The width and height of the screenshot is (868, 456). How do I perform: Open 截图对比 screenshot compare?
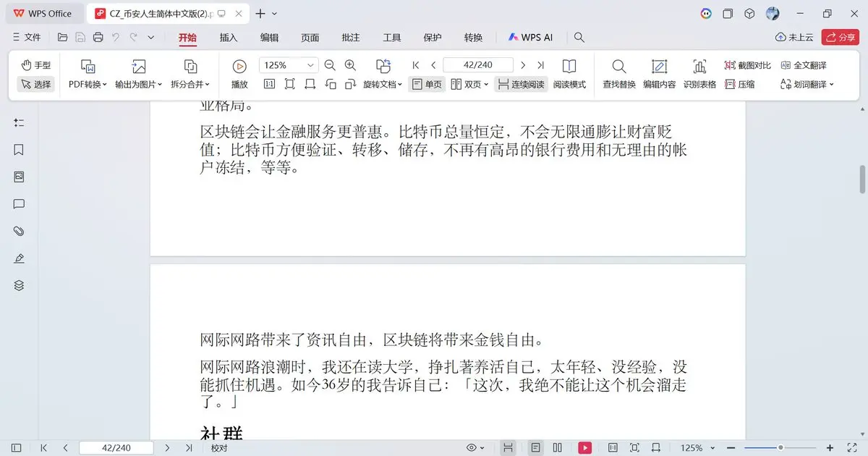point(748,65)
